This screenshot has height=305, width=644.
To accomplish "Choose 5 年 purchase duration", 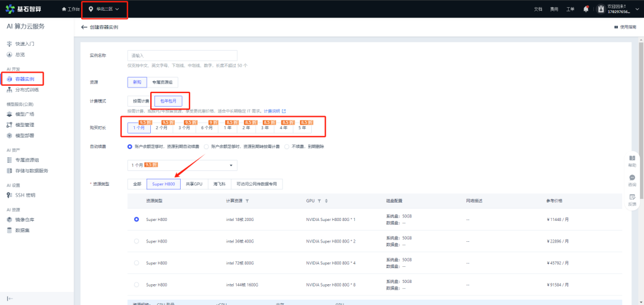I will tap(302, 127).
